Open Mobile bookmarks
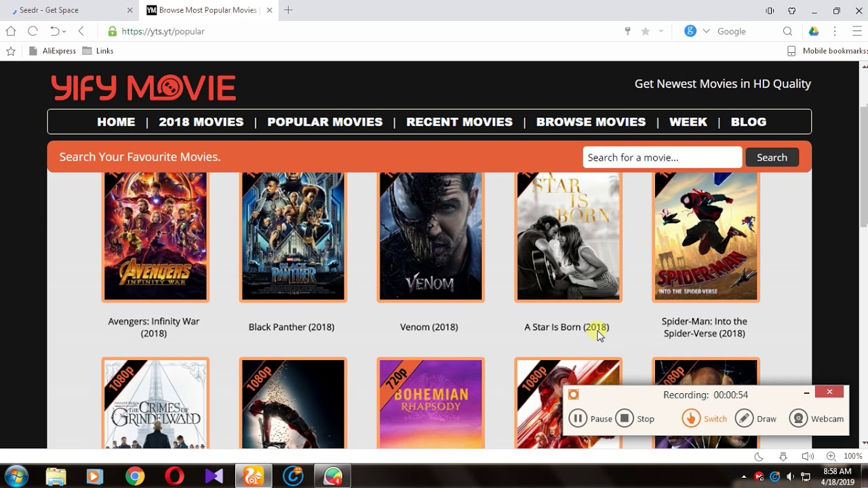868x488 pixels. 827,51
